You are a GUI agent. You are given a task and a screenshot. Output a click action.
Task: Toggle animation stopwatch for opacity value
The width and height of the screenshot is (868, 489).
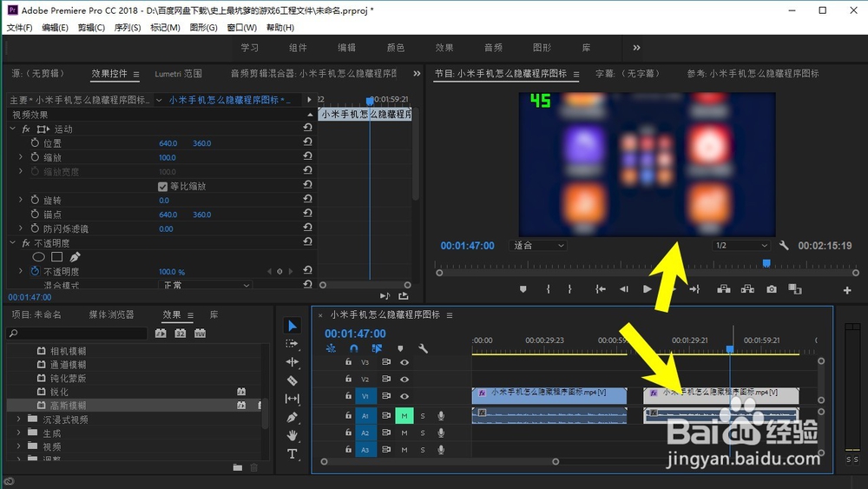click(35, 271)
